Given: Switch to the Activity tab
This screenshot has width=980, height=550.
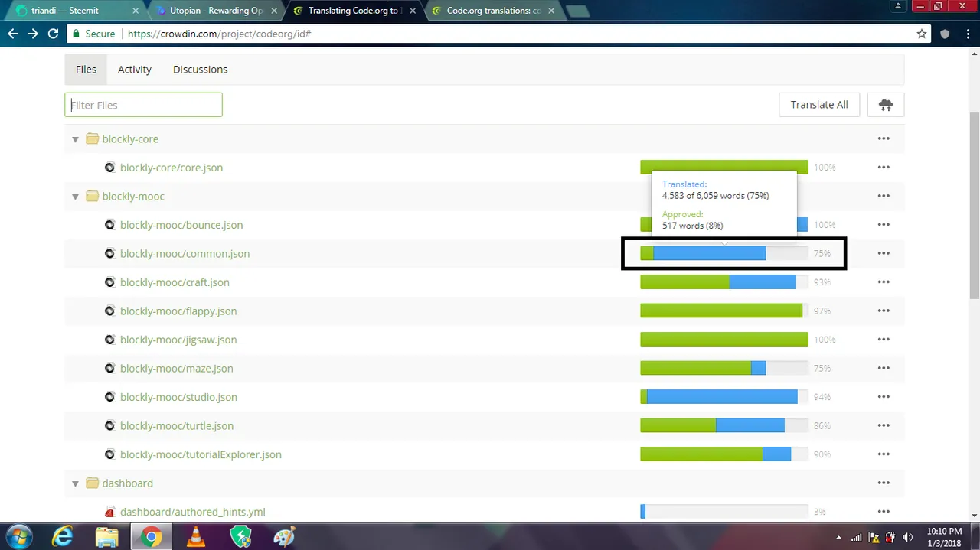Looking at the screenshot, I should pyautogui.click(x=134, y=70).
